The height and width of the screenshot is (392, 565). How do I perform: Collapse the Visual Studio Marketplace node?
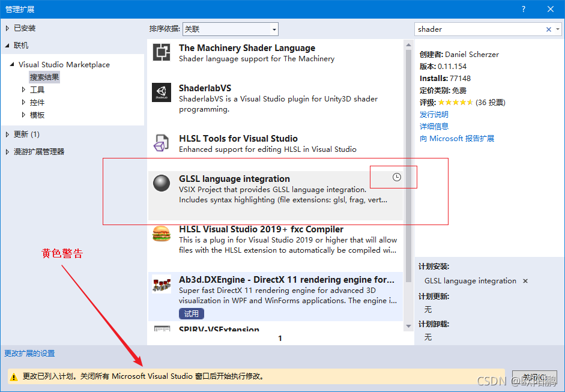12,64
